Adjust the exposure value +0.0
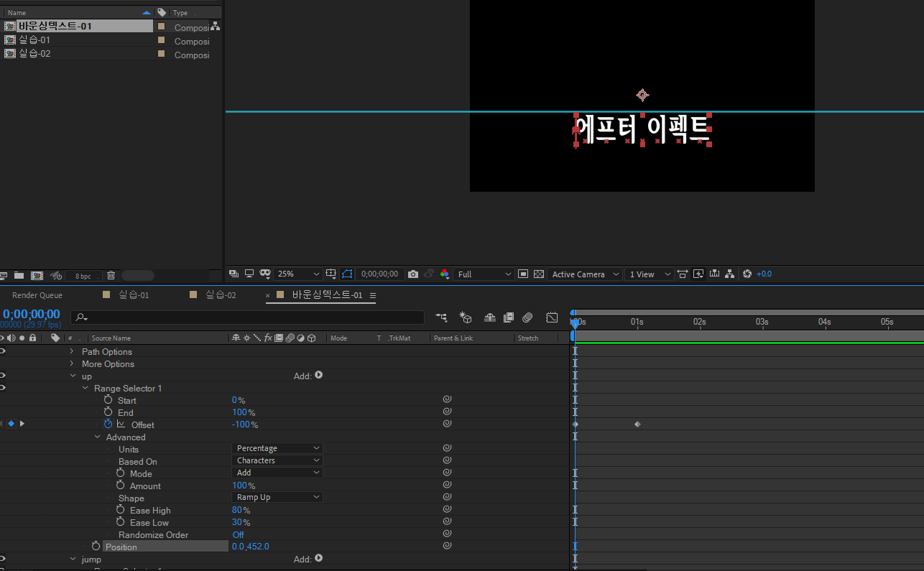 [x=764, y=274]
